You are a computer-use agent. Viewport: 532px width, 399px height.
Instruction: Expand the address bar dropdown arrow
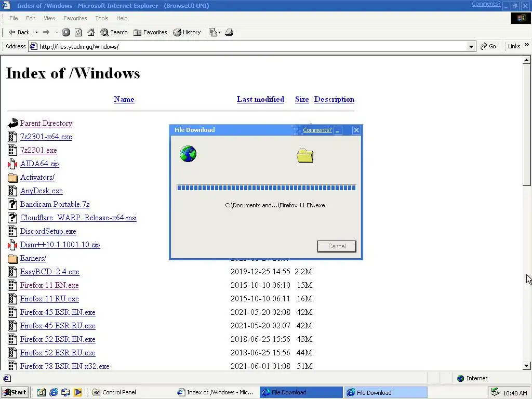click(471, 46)
